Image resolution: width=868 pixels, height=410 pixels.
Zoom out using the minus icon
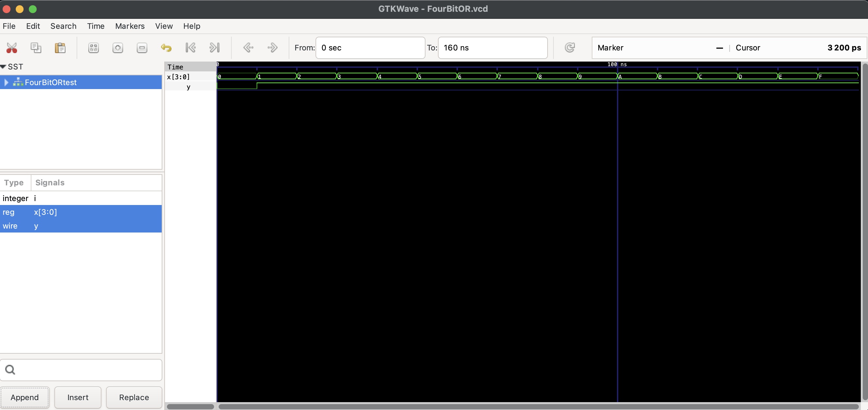(x=142, y=47)
